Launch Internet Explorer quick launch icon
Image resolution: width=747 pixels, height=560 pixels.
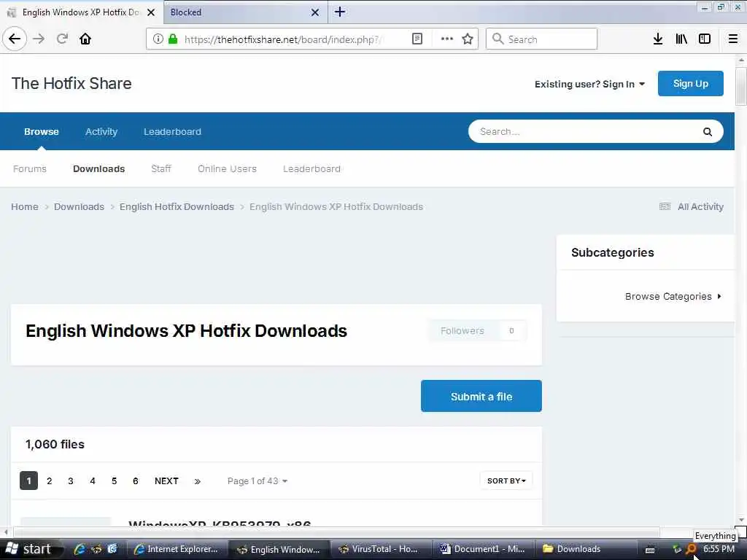[80, 549]
